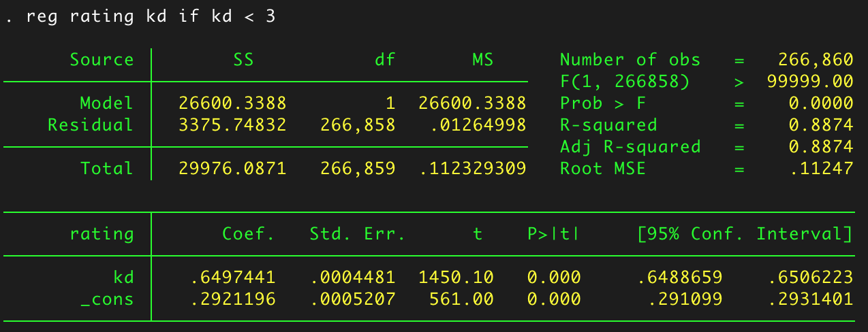Click the 'Total' row label
The height and width of the screenshot is (332, 868).
pos(106,168)
